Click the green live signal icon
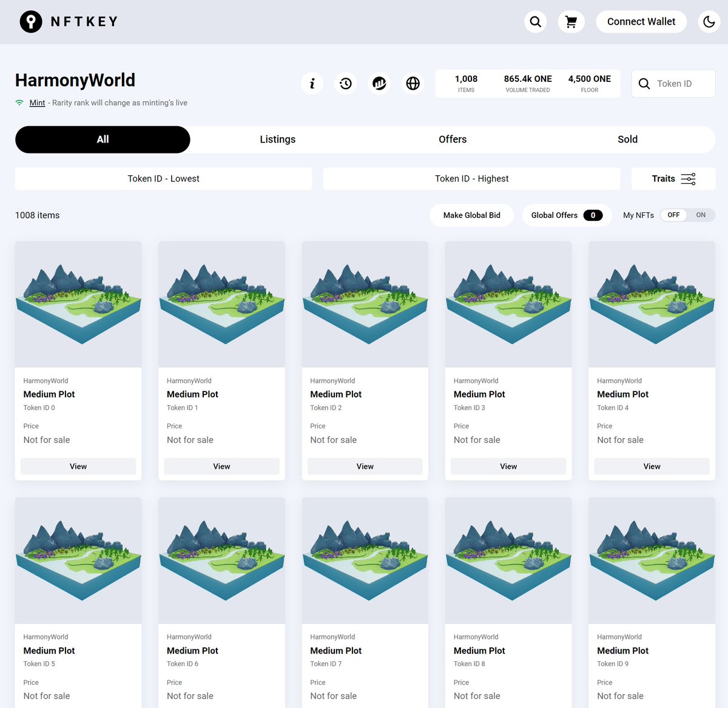 pyautogui.click(x=20, y=103)
